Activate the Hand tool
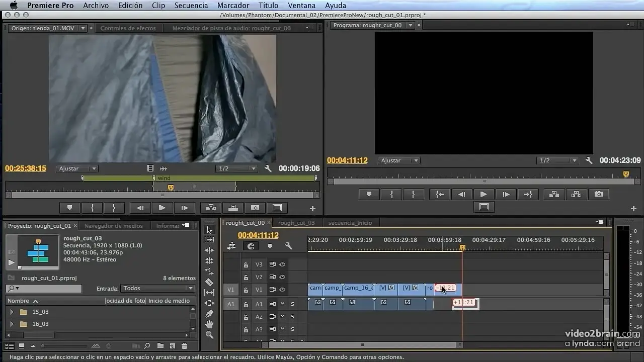This screenshot has width=644, height=362. (209, 324)
